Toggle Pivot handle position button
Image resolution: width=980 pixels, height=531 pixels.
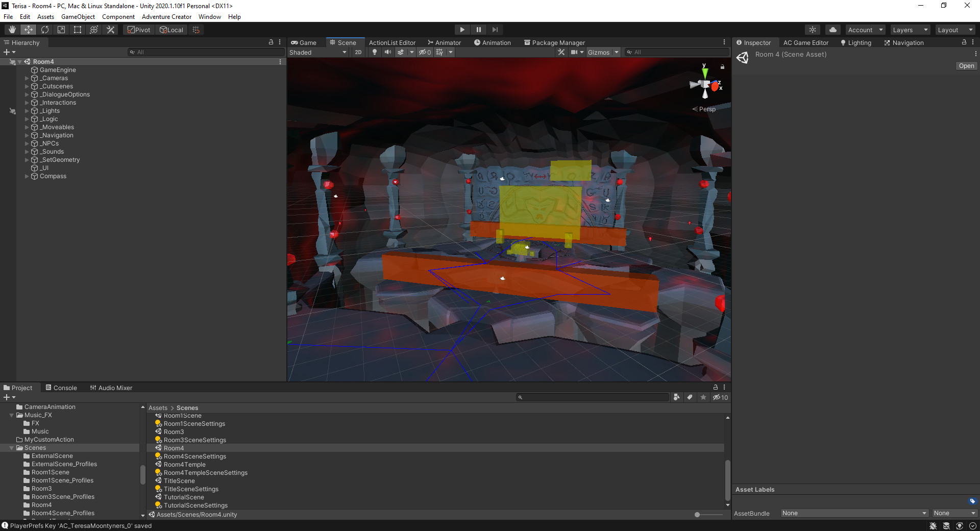tap(139, 30)
